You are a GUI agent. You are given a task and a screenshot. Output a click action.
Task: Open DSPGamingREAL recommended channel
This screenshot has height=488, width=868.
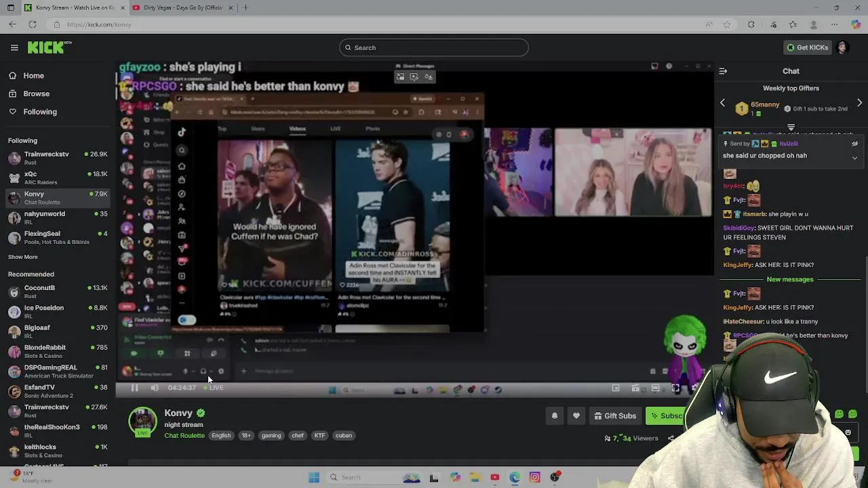pyautogui.click(x=58, y=371)
